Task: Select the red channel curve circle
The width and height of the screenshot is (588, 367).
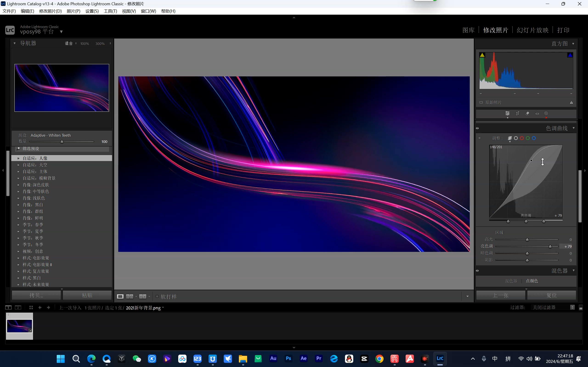Action: click(522, 138)
